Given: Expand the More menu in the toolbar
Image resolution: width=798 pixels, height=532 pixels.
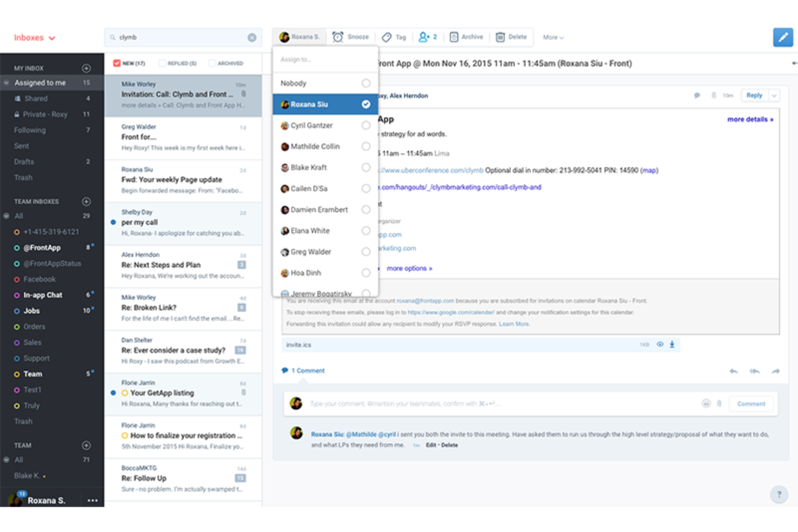Looking at the screenshot, I should [552, 37].
